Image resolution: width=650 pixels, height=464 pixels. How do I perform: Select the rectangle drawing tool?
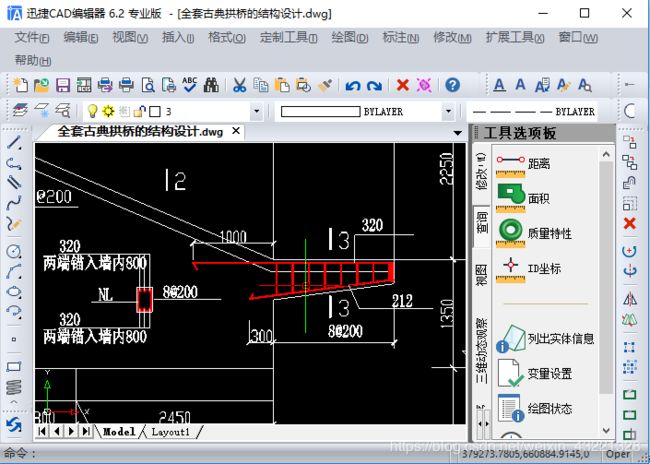pos(14,367)
